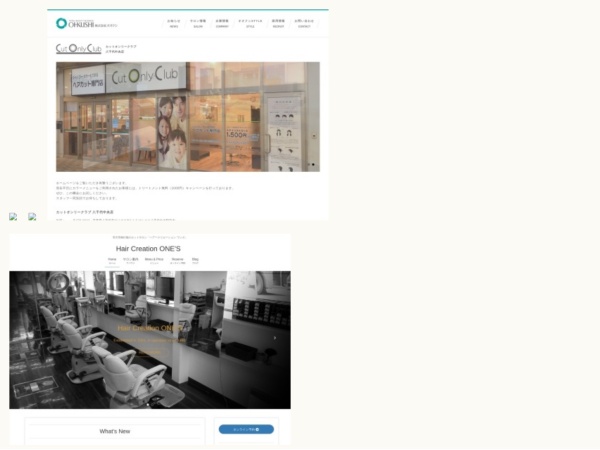The image size is (600, 450).
Task: Click the second broken image icon at left
Action: tap(32, 217)
